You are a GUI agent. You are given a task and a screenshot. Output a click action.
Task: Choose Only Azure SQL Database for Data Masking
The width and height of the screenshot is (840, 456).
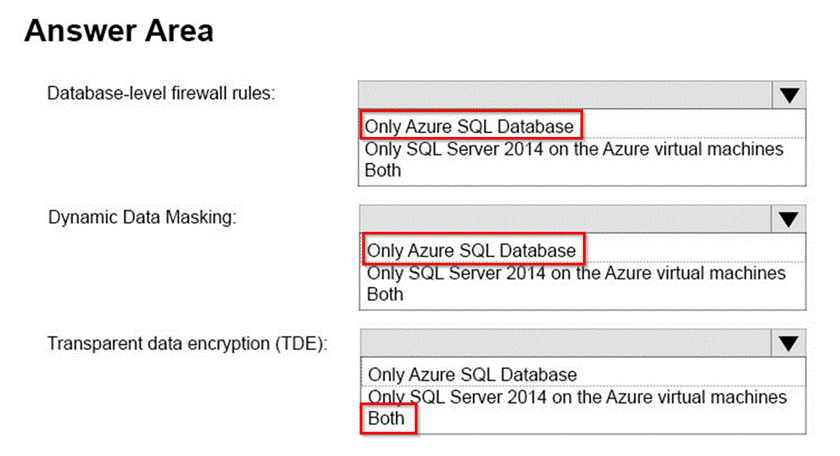[472, 249]
